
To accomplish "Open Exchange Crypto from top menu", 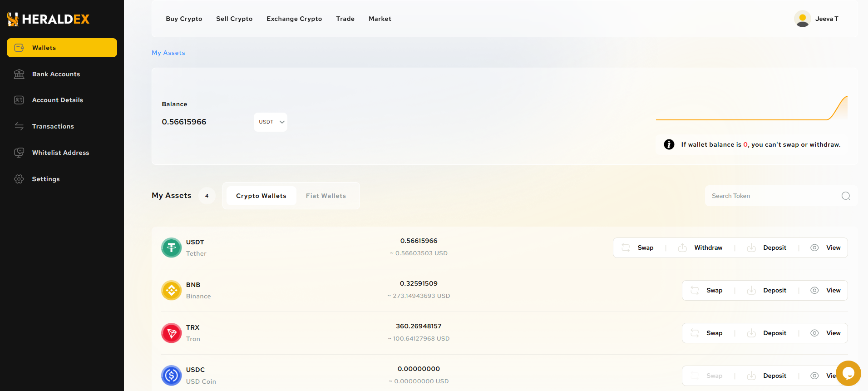I will 294,19.
